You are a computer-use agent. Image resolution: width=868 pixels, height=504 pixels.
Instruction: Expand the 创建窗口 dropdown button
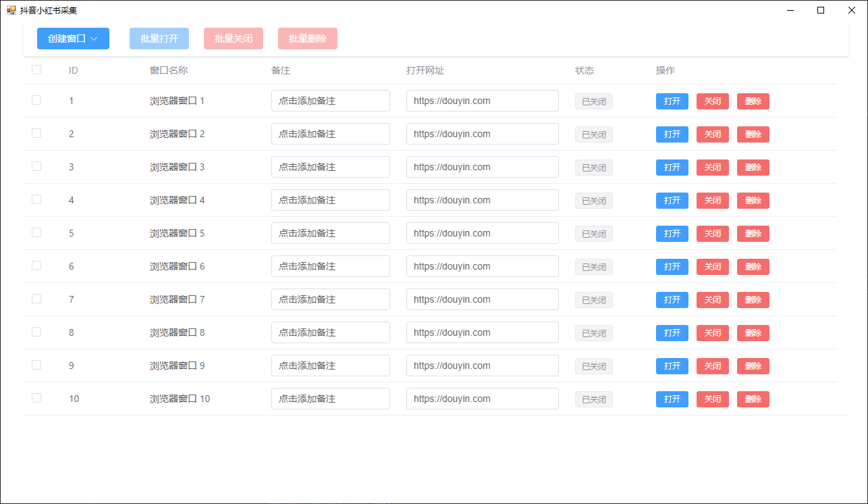[x=73, y=39]
